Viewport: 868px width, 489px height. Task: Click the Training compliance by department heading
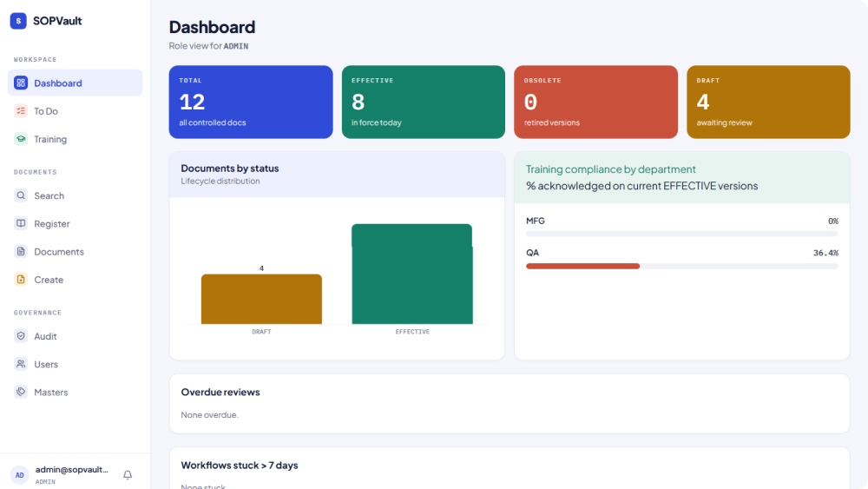(610, 169)
